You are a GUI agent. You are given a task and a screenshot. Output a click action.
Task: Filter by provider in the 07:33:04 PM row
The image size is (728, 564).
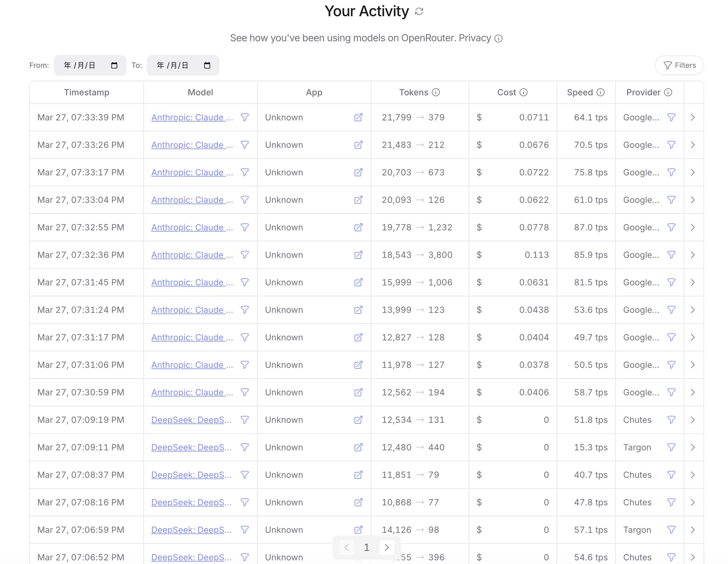click(x=672, y=200)
